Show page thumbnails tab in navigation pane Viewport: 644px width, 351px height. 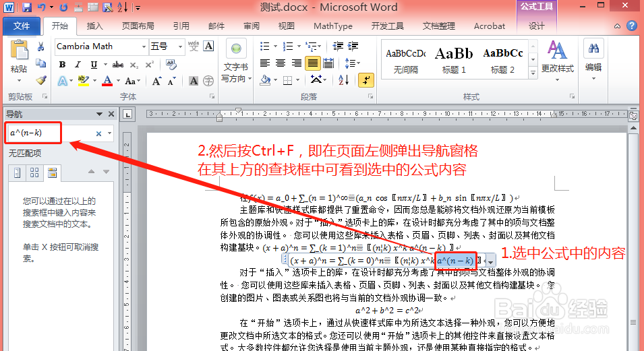coord(35,173)
